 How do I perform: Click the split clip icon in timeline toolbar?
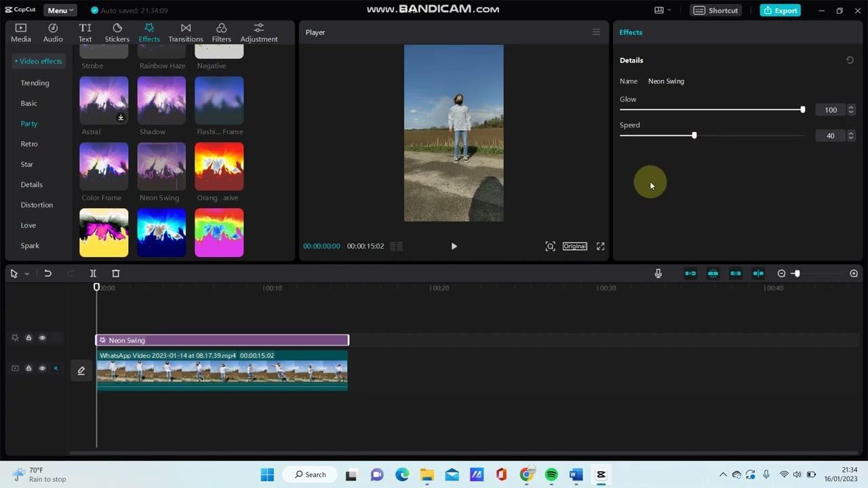pyautogui.click(x=93, y=273)
